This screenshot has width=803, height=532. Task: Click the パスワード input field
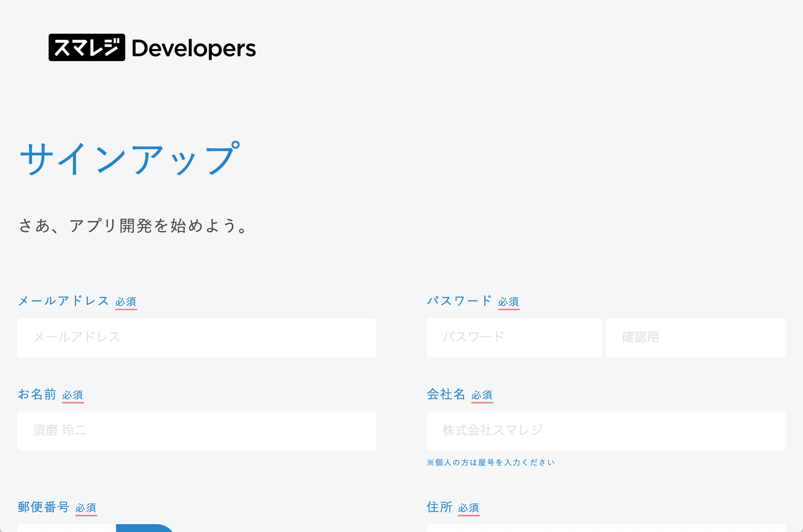click(514, 337)
